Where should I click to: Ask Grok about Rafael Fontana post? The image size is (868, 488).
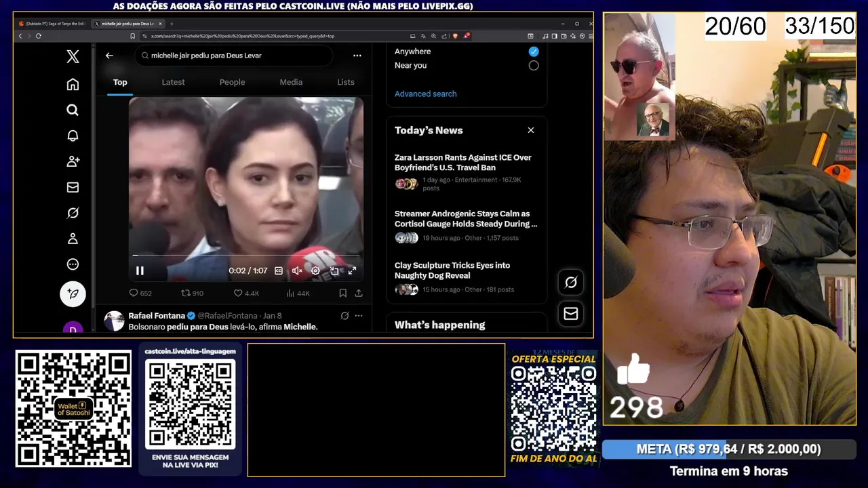pyautogui.click(x=344, y=316)
